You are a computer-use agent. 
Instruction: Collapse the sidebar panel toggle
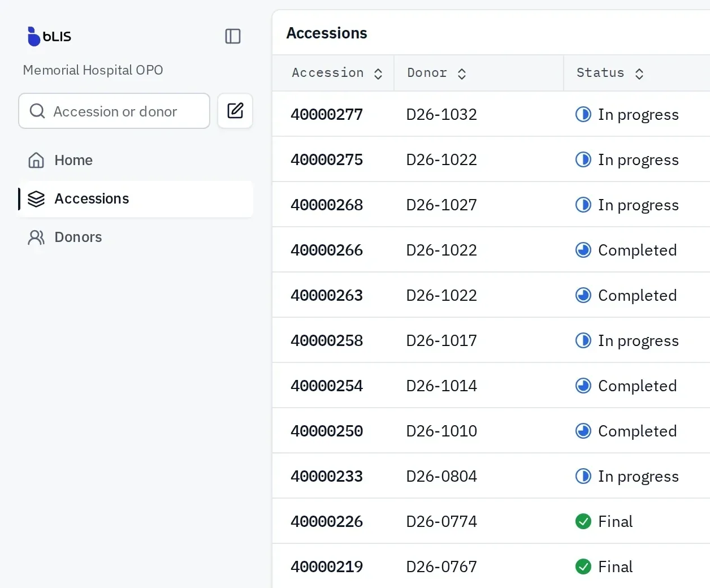[233, 36]
